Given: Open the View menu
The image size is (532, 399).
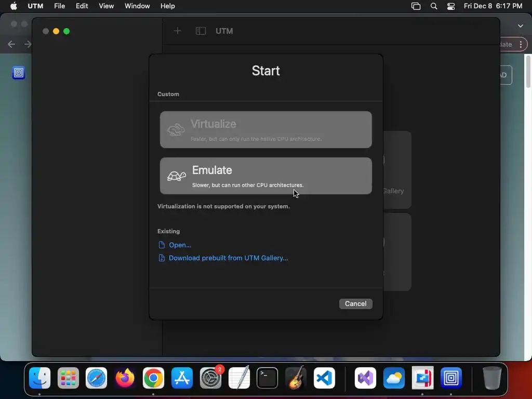Looking at the screenshot, I should coord(106,6).
